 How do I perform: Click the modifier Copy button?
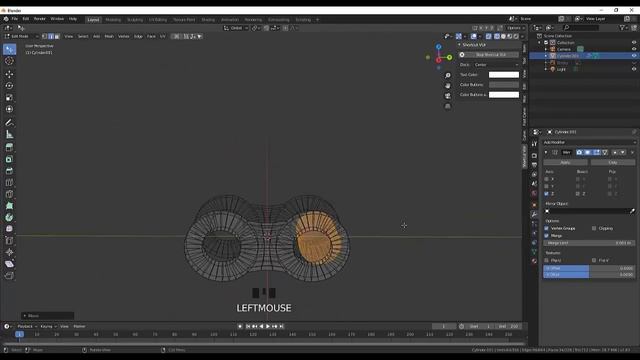[613, 162]
